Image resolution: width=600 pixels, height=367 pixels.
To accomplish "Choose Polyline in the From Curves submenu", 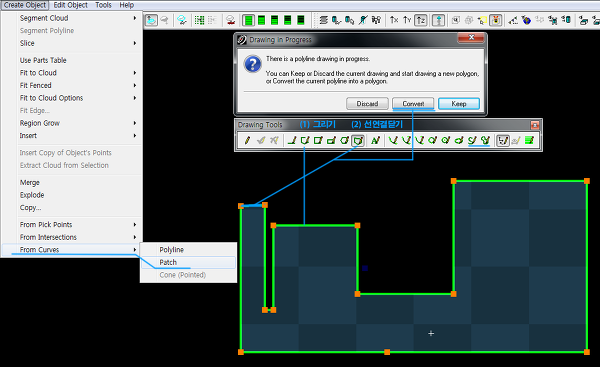I will 188,250.
